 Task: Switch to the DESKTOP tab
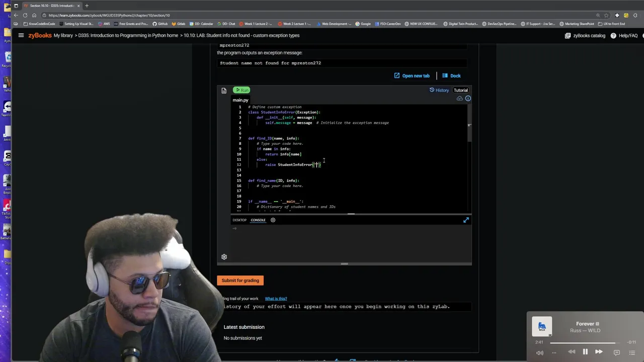[x=239, y=220]
